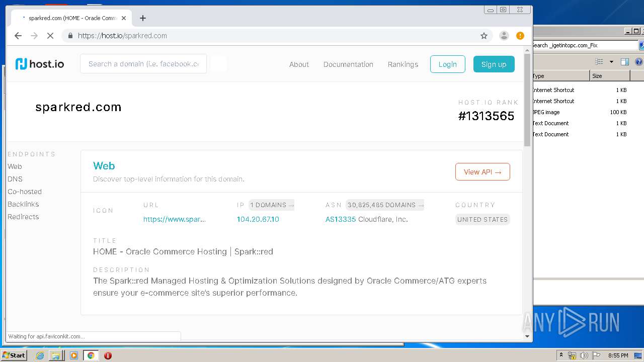Click scrollbar down arrow in Chrome
Image resolution: width=644 pixels, height=362 pixels.
[527, 336]
